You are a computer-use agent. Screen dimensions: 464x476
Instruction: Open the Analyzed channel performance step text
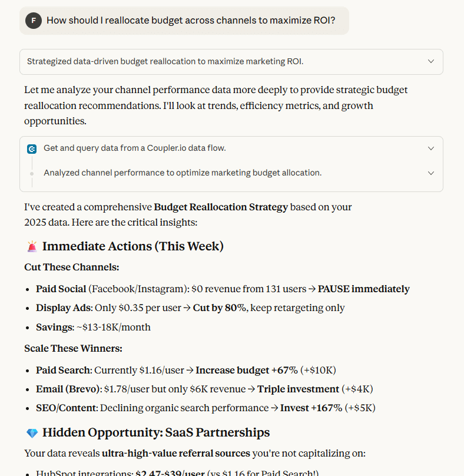[x=183, y=173]
